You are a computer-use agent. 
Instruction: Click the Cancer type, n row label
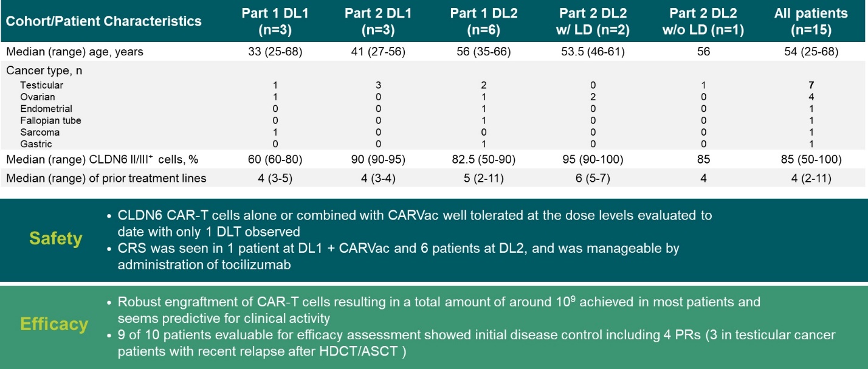[x=44, y=71]
